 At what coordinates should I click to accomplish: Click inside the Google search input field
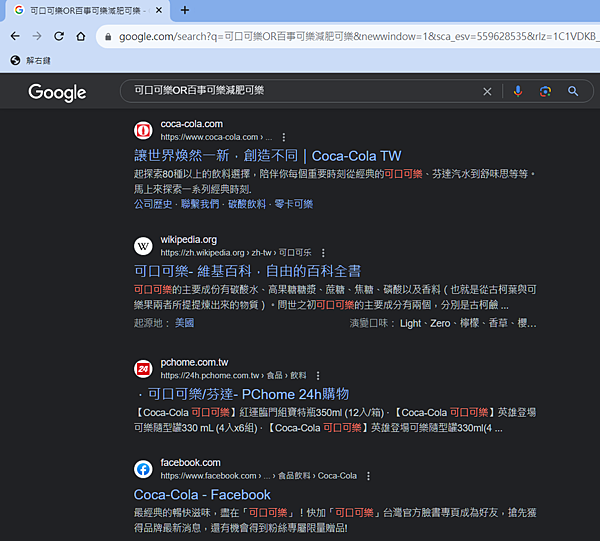point(304,91)
